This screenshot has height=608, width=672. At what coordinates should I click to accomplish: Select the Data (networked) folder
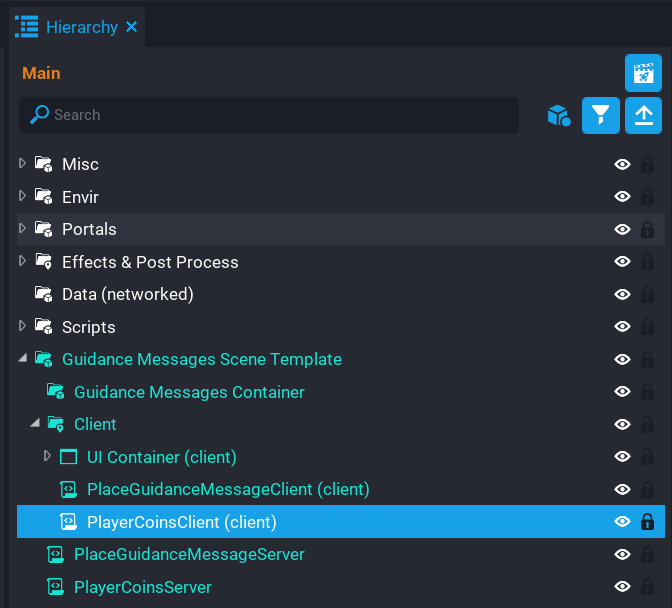tap(127, 294)
